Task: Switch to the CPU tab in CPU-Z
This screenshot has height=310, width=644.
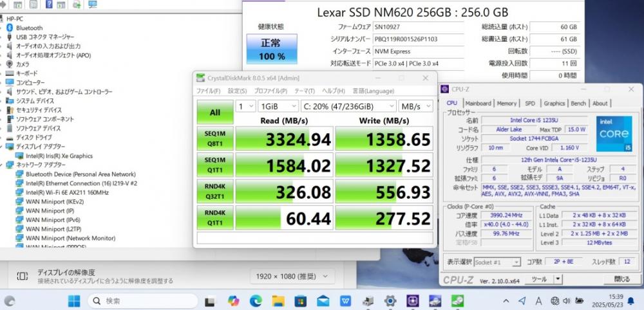Action: click(452, 104)
